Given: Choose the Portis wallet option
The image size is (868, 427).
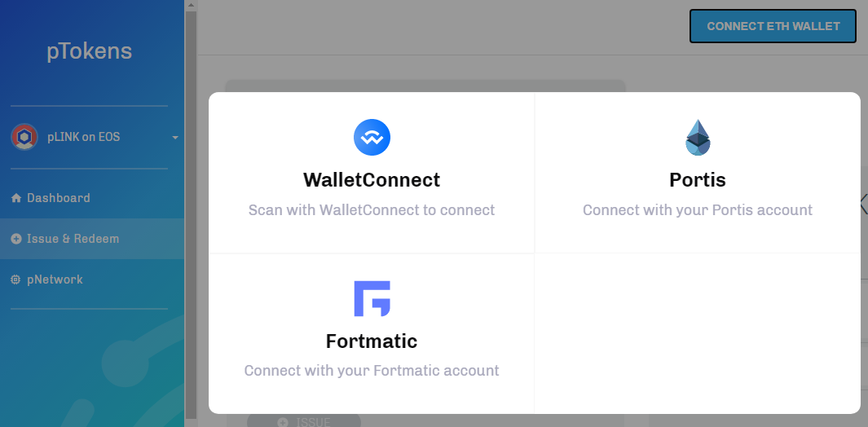Looking at the screenshot, I should pos(698,173).
